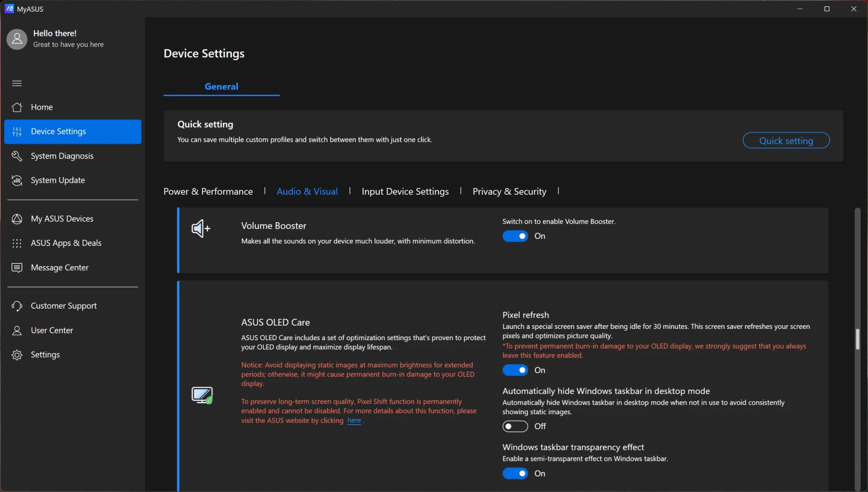Image resolution: width=868 pixels, height=492 pixels.
Task: Go to Home in sidebar
Action: point(73,107)
